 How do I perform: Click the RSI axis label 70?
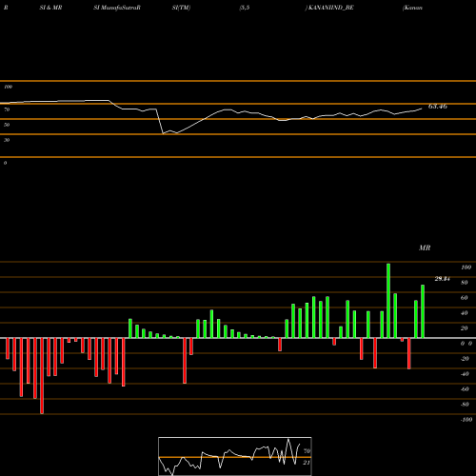[x=7, y=109]
